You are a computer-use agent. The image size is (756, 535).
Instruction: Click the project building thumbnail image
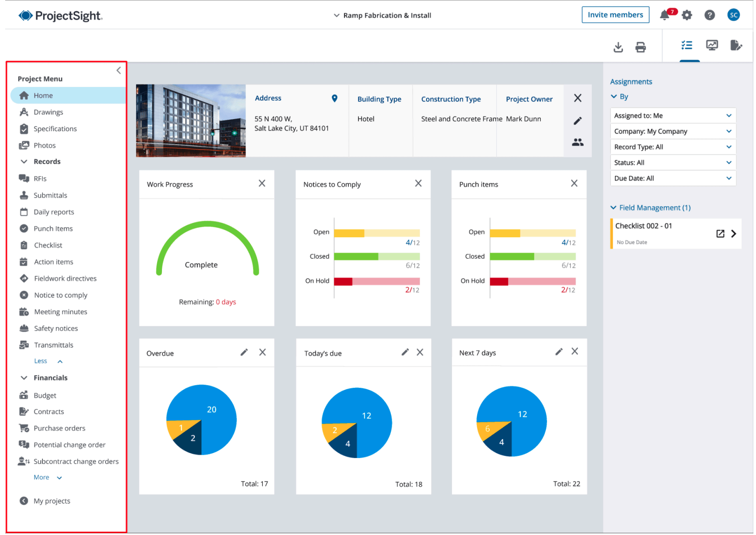coord(191,120)
